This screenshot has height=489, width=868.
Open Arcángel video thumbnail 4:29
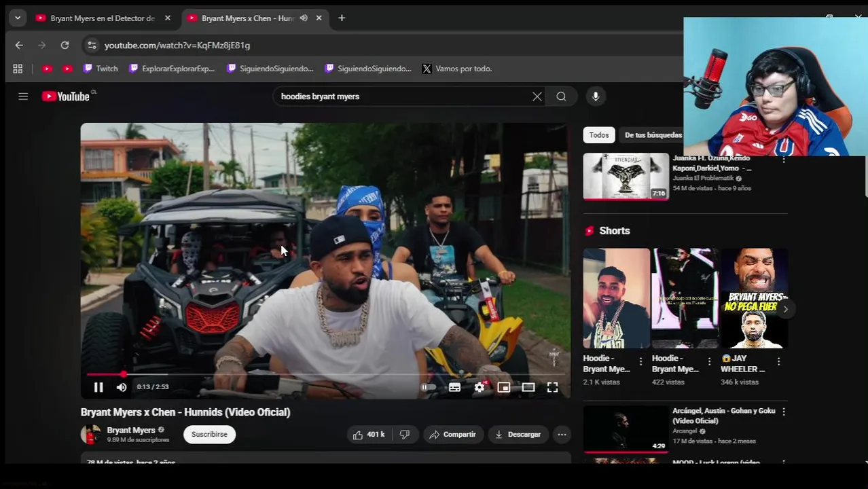coord(626,429)
